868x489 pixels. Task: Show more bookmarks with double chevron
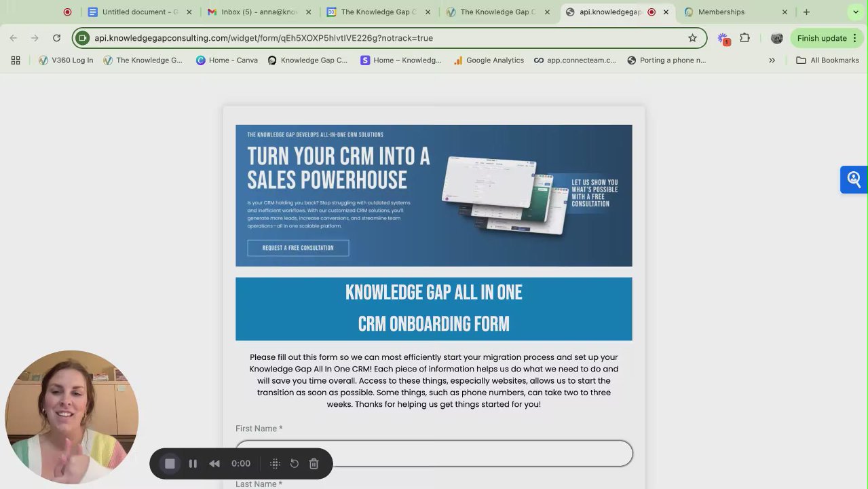coord(772,60)
